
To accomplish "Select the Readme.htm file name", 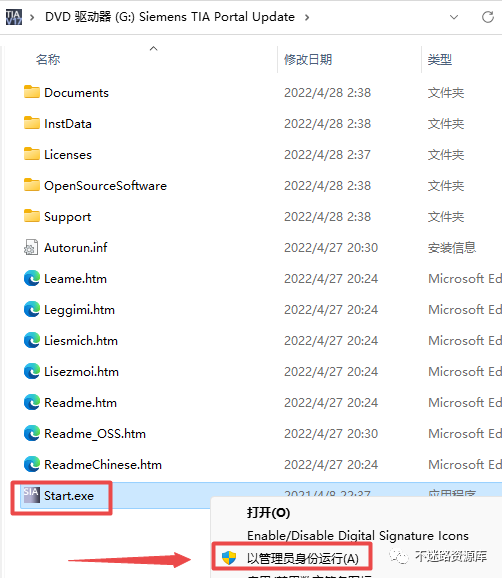I will click(80, 402).
